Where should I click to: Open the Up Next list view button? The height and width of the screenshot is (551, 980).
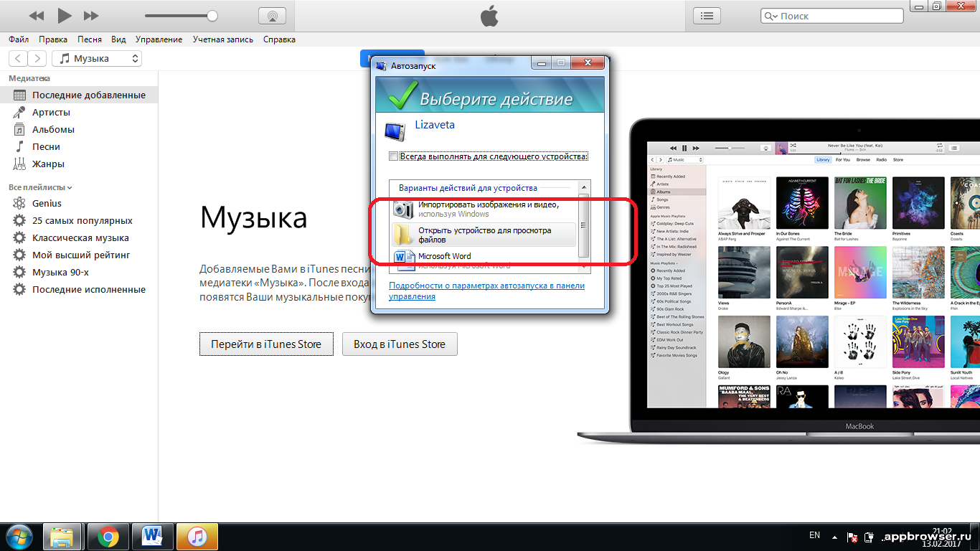[x=707, y=15]
